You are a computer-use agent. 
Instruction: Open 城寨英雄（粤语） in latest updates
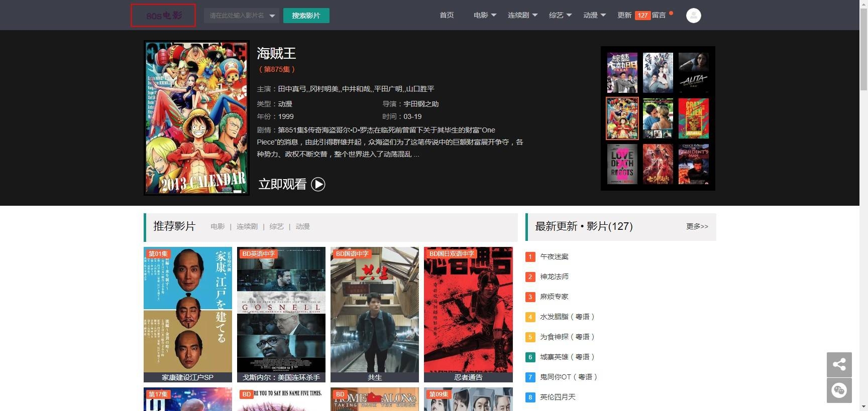pos(568,357)
